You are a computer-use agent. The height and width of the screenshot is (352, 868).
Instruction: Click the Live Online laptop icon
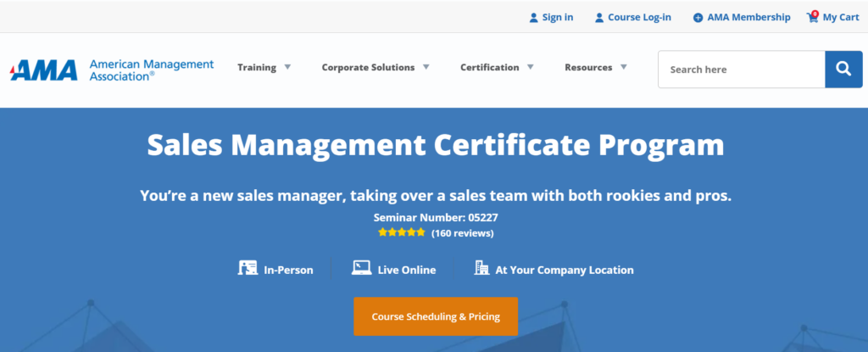361,268
